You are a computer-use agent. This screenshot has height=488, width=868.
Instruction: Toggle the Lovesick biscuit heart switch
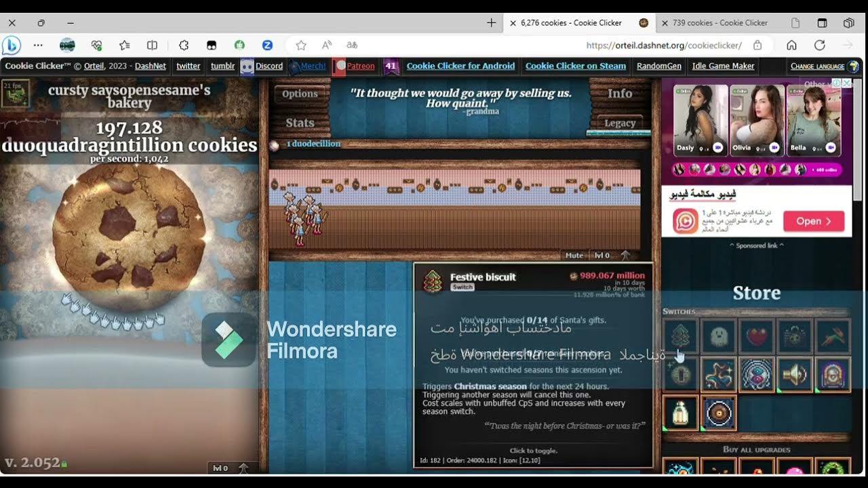757,335
